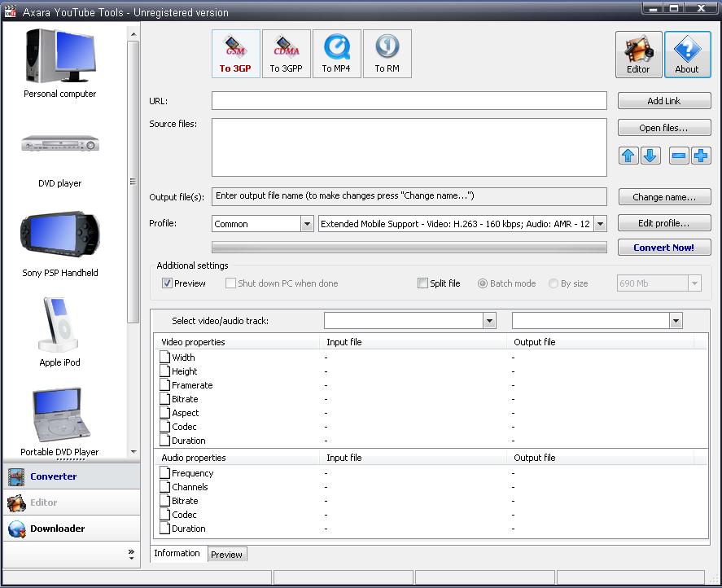The width and height of the screenshot is (722, 588).
Task: Select the Personal computer device
Action: tap(60, 64)
